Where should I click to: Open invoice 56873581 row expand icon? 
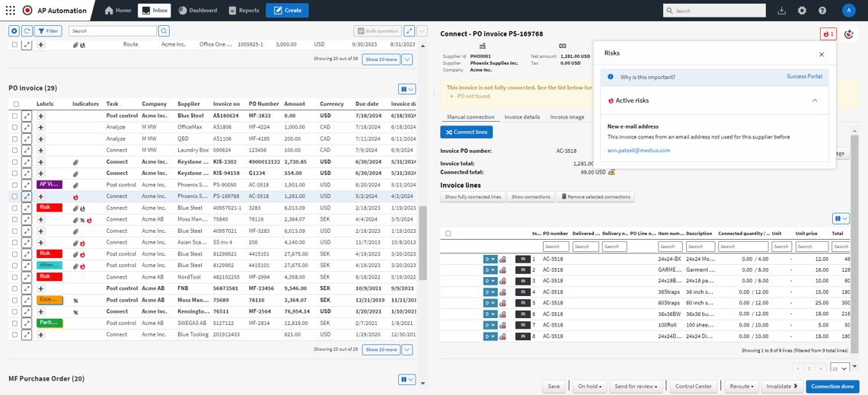pos(27,288)
